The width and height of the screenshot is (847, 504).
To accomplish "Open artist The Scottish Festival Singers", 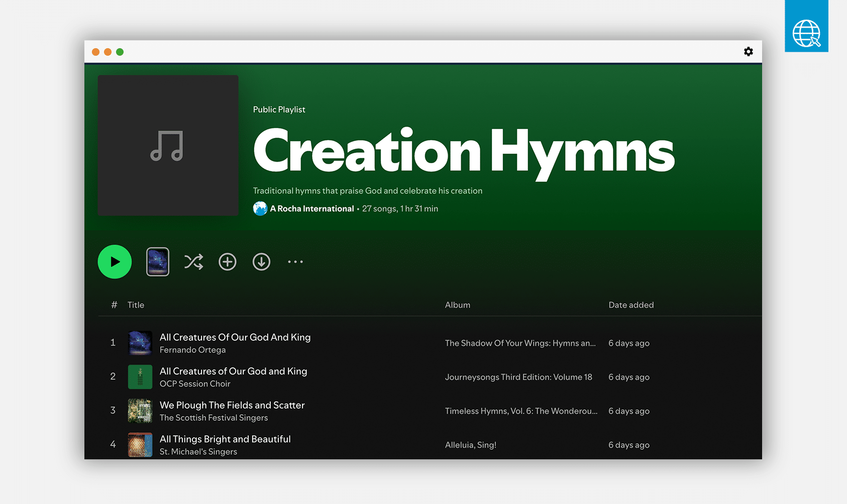I will pyautogui.click(x=214, y=418).
